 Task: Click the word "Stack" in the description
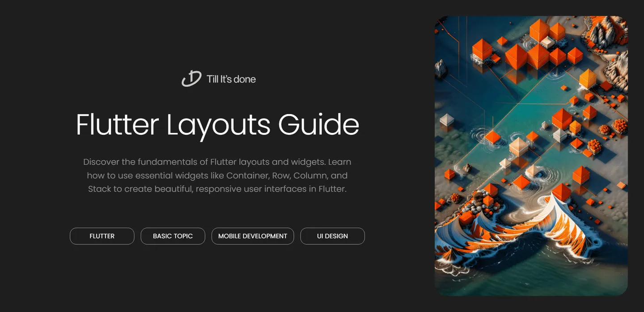[x=99, y=189]
